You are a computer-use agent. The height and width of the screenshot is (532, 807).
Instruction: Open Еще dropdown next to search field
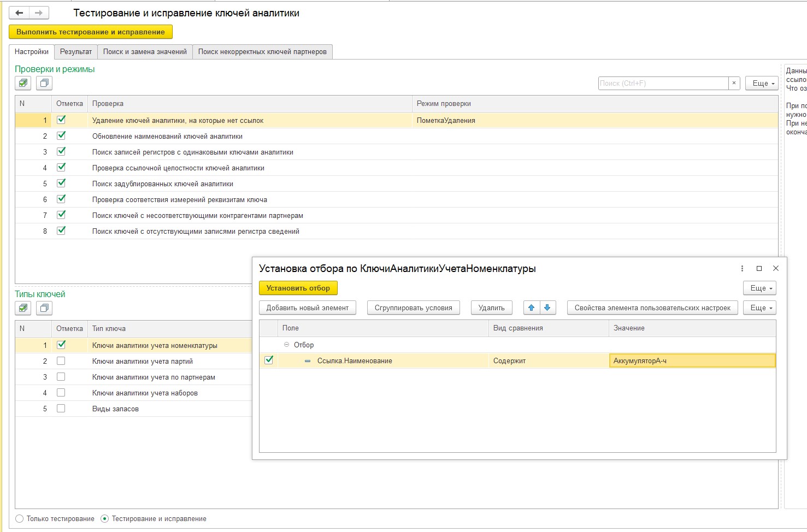(x=762, y=84)
